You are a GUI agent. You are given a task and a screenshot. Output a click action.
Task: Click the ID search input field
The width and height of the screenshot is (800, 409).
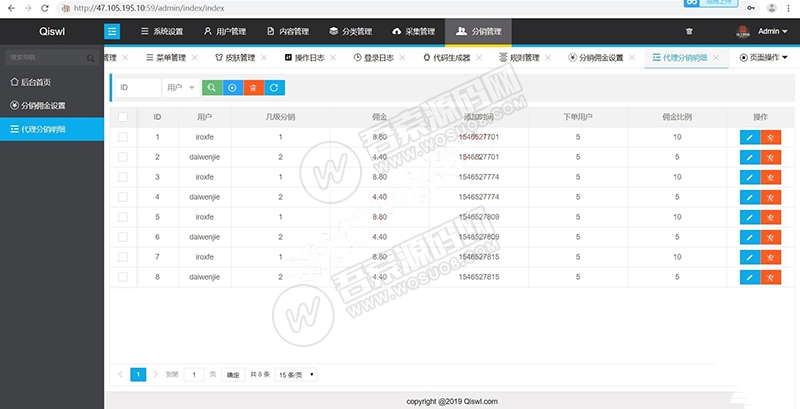point(137,88)
